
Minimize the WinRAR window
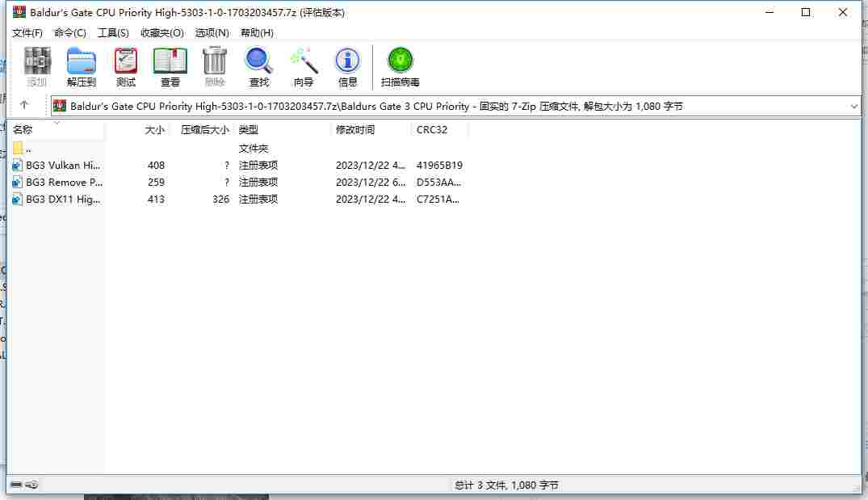(x=769, y=12)
